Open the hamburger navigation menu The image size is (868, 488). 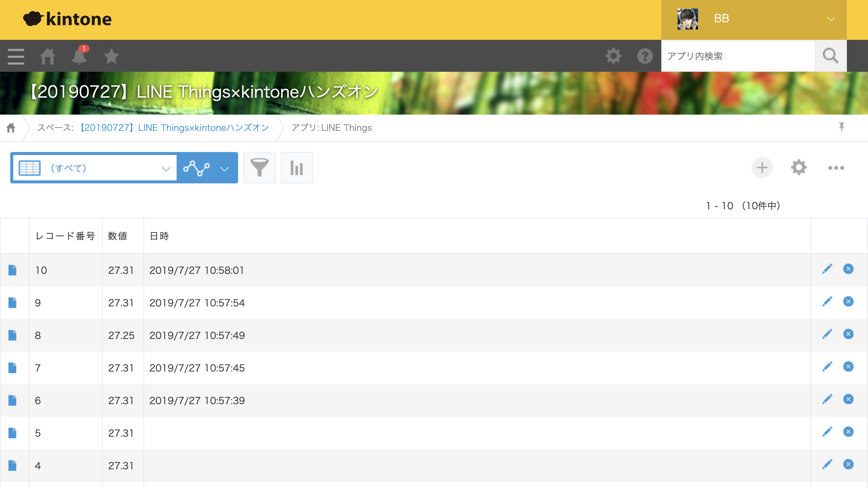[16, 56]
